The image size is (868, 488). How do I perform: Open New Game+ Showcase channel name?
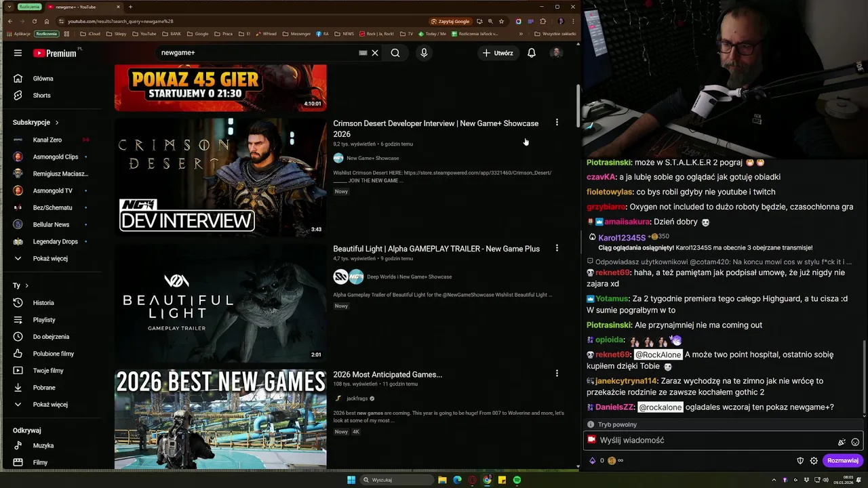coord(372,158)
